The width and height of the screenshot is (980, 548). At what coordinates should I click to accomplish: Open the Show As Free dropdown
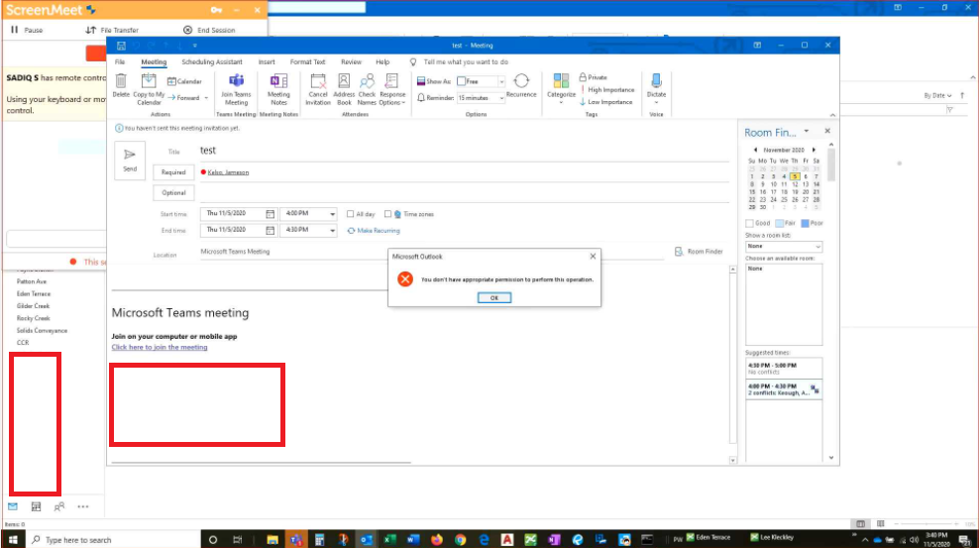(501, 81)
